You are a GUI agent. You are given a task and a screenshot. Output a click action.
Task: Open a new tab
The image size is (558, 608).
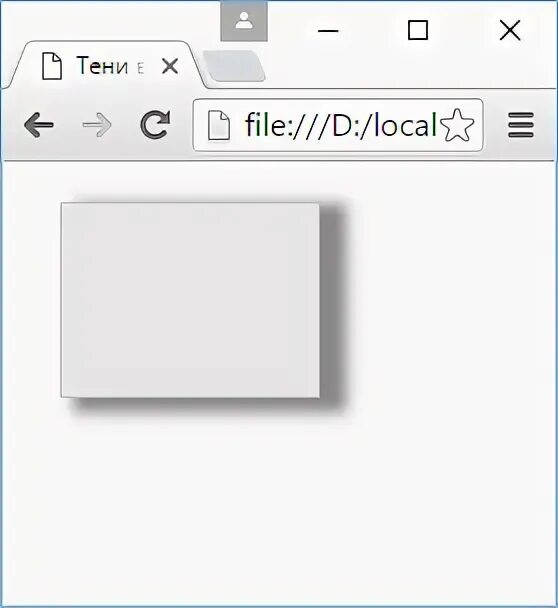(x=234, y=66)
